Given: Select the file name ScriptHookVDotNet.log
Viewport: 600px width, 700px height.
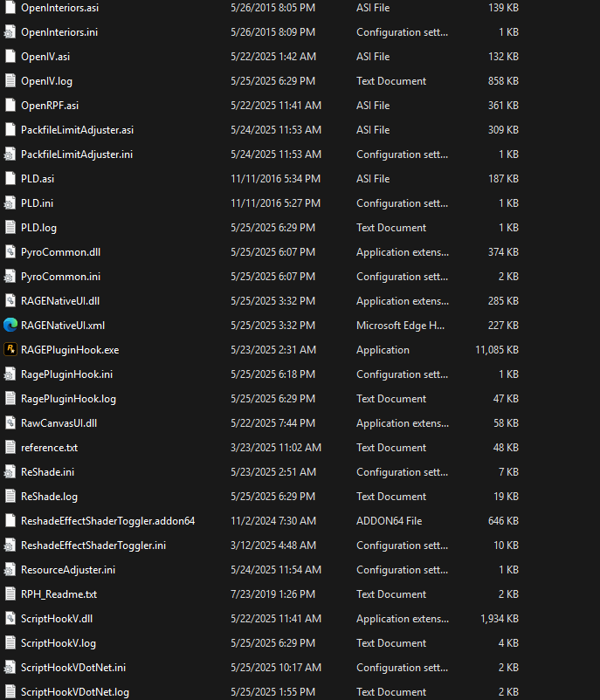Looking at the screenshot, I should click(75, 692).
